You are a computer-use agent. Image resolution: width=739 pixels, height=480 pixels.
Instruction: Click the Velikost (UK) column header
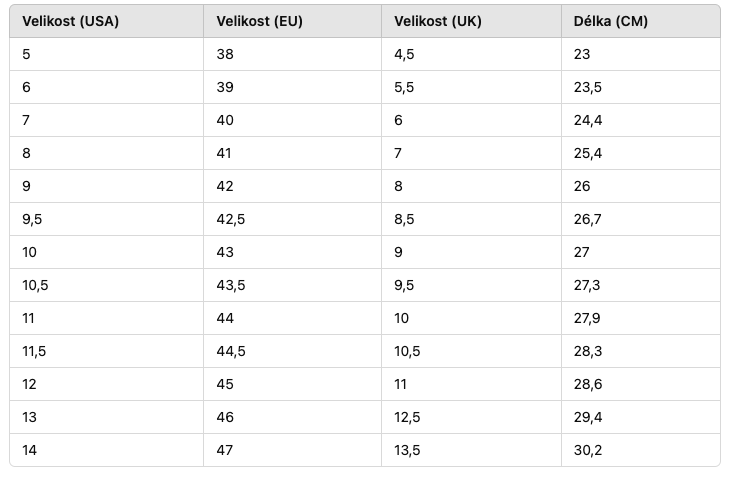point(471,21)
